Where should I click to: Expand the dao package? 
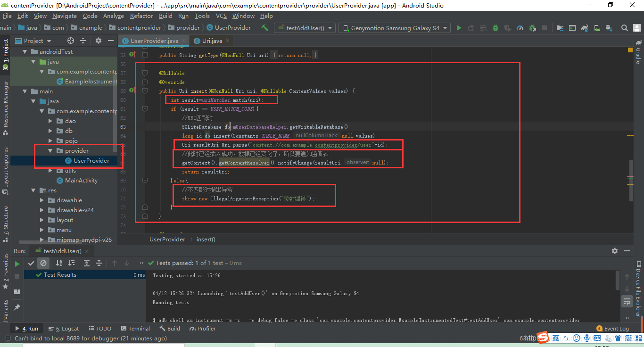pyautogui.click(x=50, y=121)
